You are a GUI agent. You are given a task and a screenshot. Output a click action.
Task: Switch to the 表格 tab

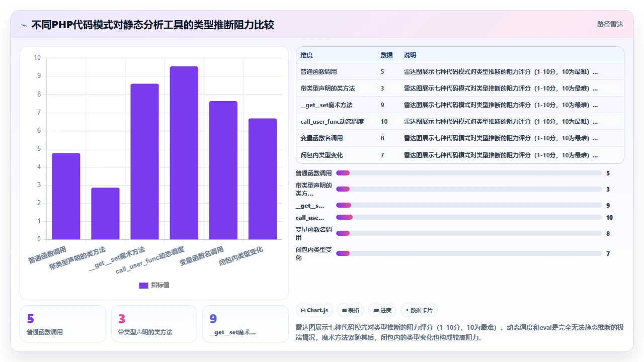pyautogui.click(x=350, y=310)
